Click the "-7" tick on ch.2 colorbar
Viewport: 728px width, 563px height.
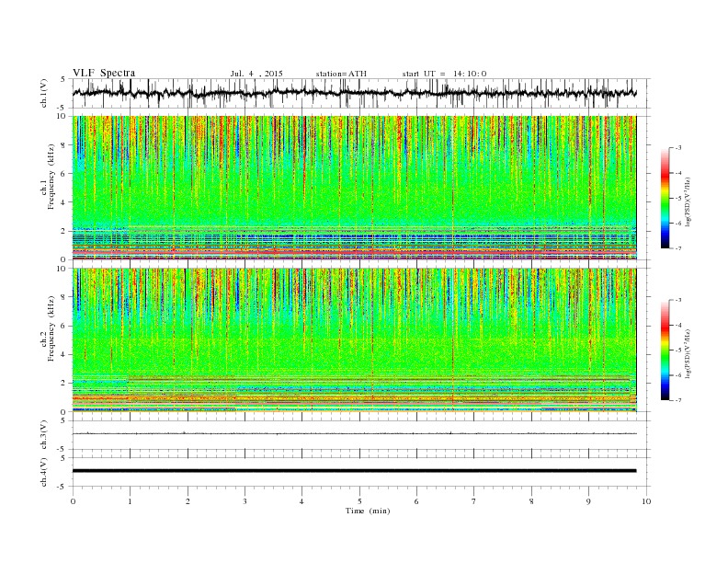tap(677, 400)
